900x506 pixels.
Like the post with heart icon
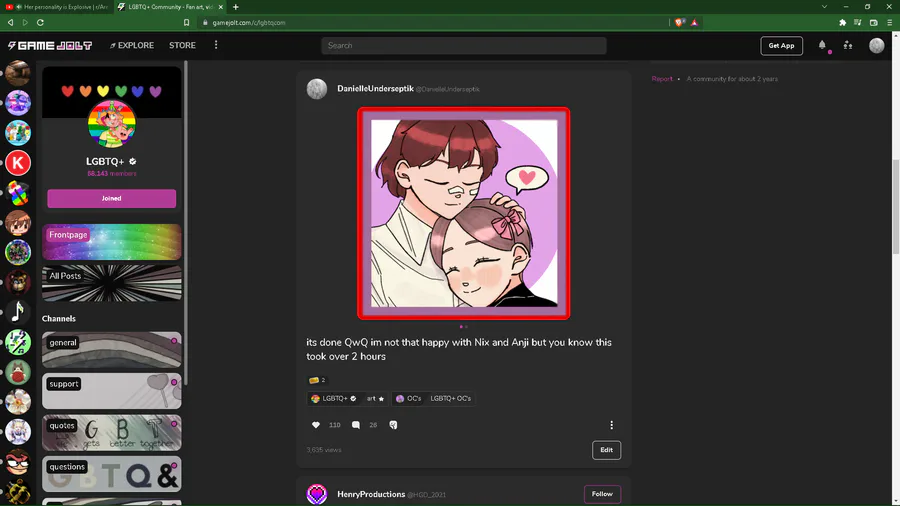pyautogui.click(x=316, y=425)
